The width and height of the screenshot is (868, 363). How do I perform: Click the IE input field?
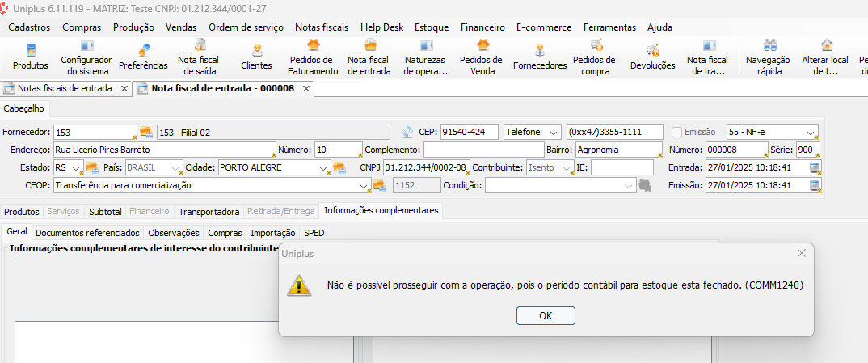[x=622, y=167]
